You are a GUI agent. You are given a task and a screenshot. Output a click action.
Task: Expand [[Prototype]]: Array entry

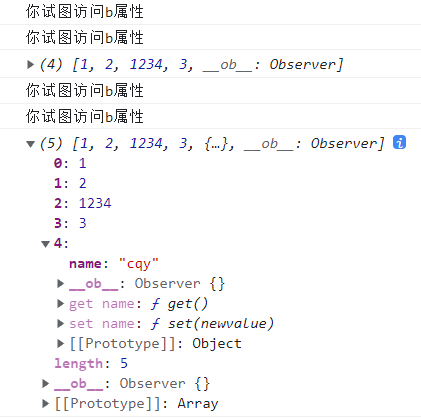click(46, 404)
